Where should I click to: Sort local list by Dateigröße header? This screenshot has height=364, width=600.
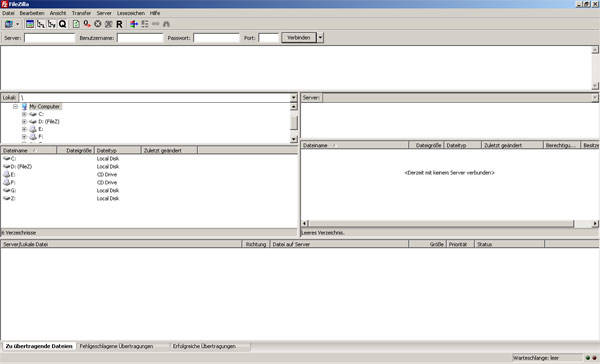click(x=75, y=150)
